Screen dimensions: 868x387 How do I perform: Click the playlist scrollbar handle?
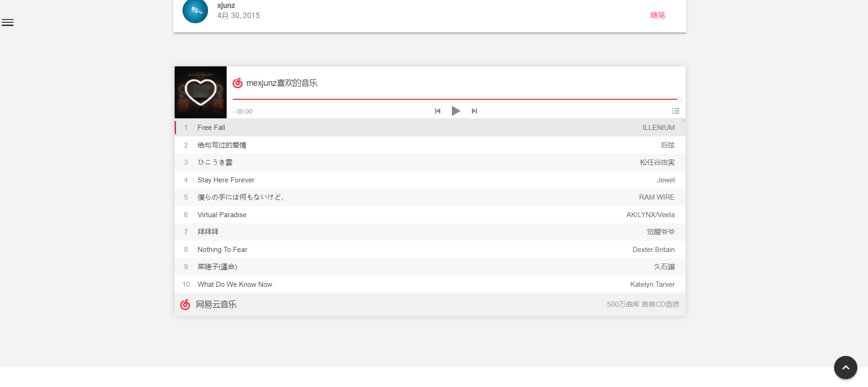click(683, 121)
